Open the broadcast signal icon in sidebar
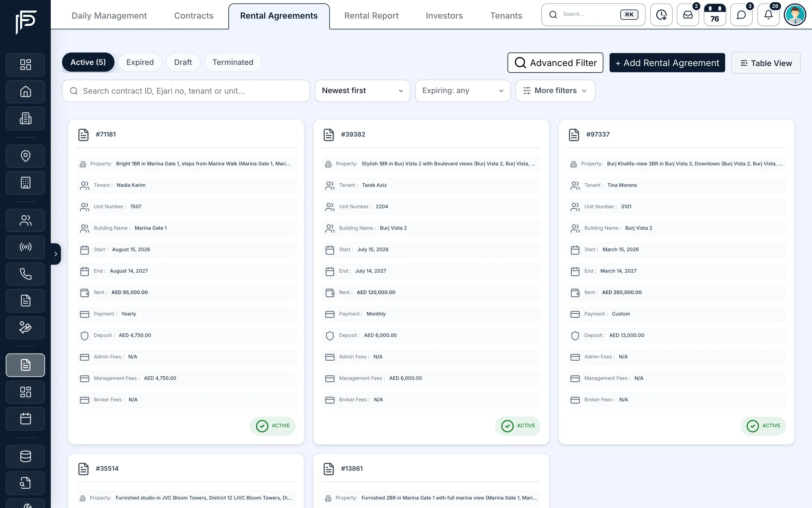This screenshot has width=812, height=508. point(25,247)
